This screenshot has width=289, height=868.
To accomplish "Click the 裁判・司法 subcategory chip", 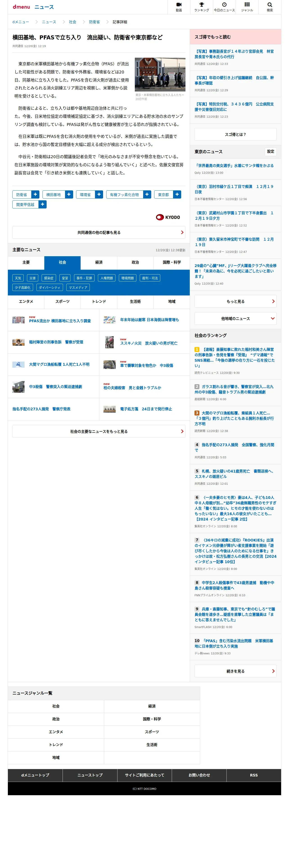I will pyautogui.click(x=150, y=278).
